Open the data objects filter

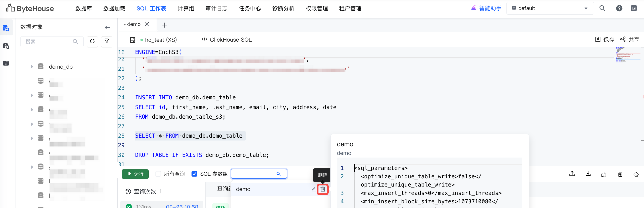107,41
